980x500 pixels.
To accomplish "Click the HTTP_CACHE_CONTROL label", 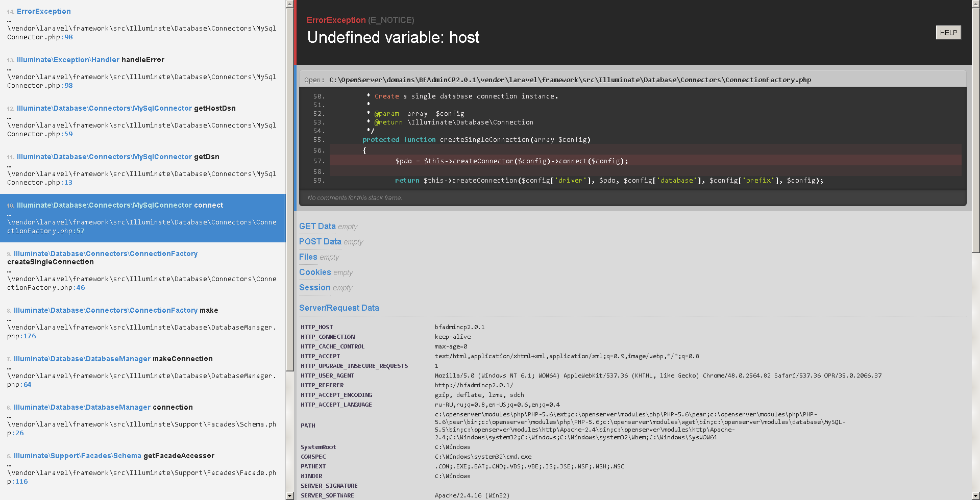I will 333,346.
